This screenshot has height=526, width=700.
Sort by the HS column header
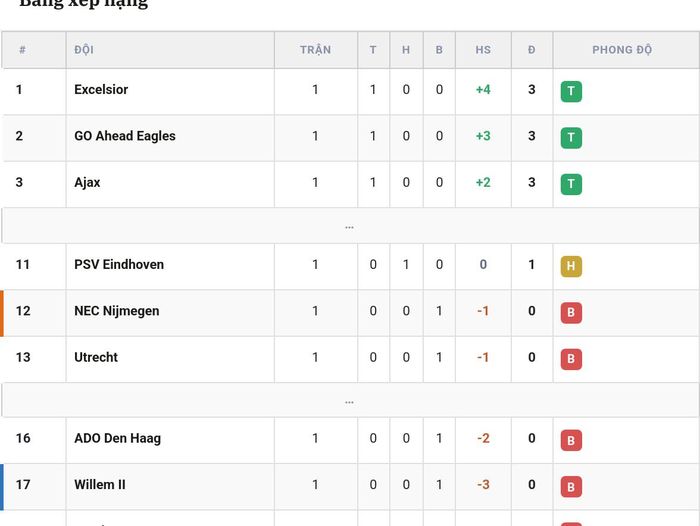point(483,50)
